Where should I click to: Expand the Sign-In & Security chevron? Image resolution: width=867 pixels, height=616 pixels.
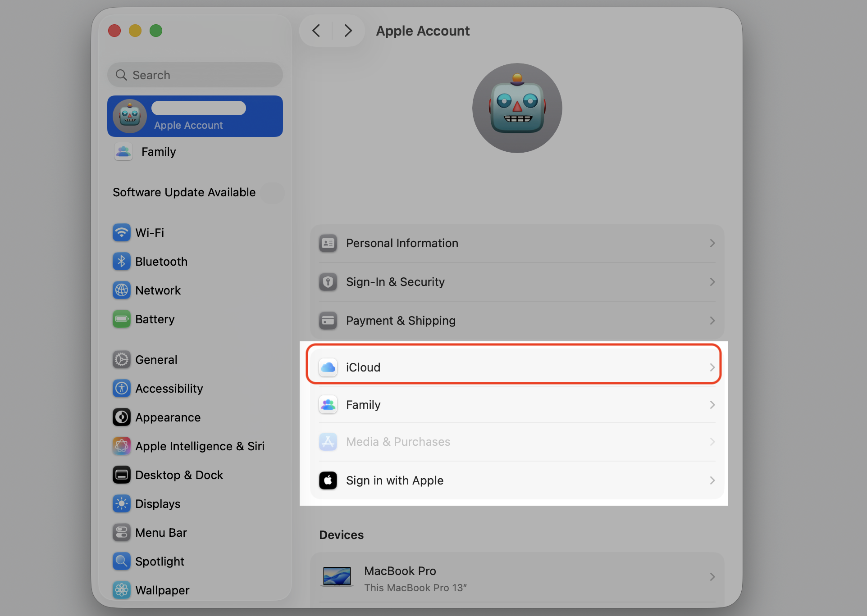[x=712, y=282]
